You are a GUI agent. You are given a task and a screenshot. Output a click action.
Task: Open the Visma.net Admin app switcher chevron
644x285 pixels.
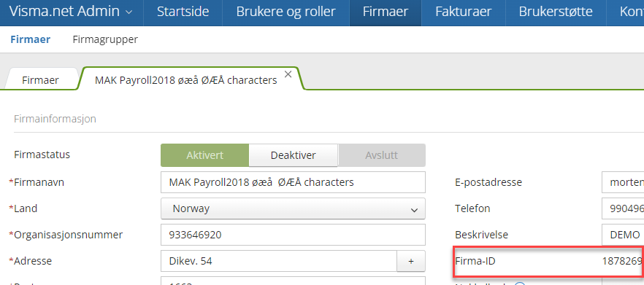point(129,12)
